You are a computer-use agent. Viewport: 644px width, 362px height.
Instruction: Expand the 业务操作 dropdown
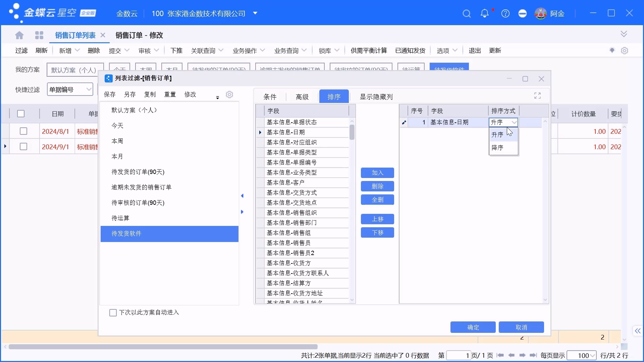pyautogui.click(x=263, y=50)
